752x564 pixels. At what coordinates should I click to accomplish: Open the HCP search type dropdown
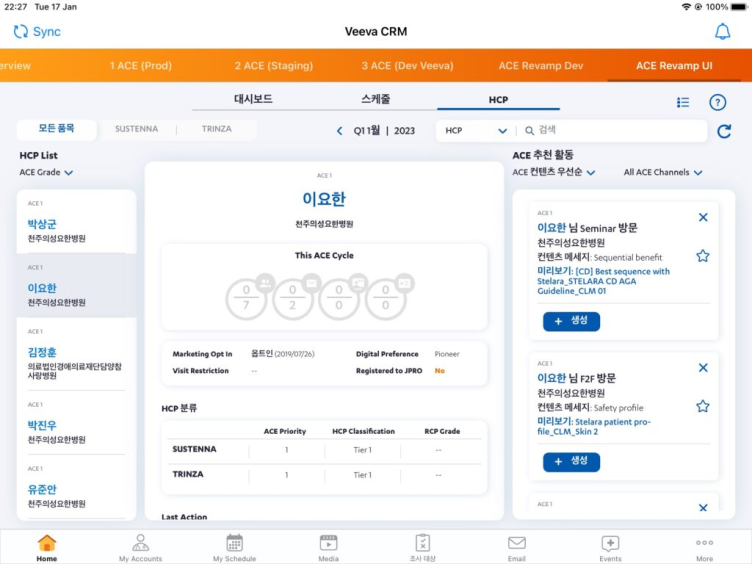click(x=476, y=131)
